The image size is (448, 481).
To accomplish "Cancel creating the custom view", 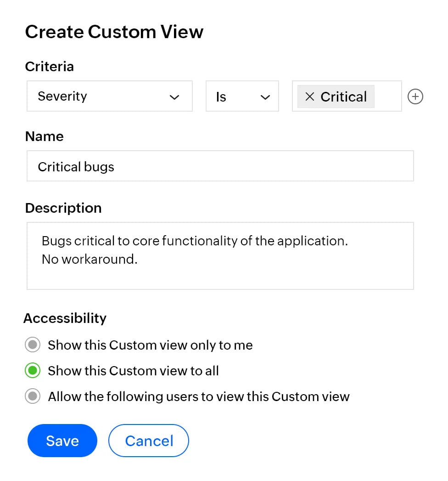I will click(149, 441).
